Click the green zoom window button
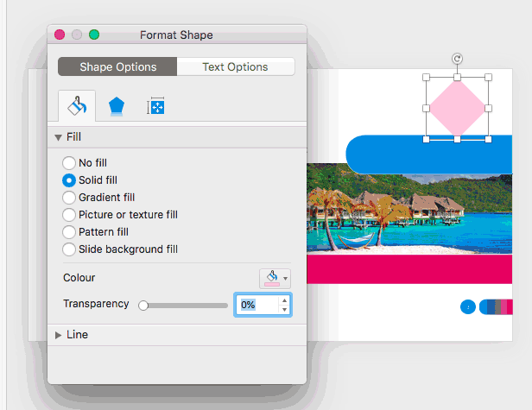 (x=94, y=35)
